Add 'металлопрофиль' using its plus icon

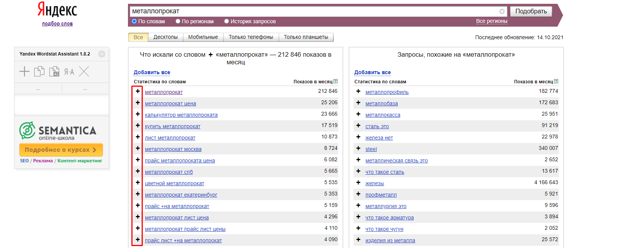click(x=358, y=91)
